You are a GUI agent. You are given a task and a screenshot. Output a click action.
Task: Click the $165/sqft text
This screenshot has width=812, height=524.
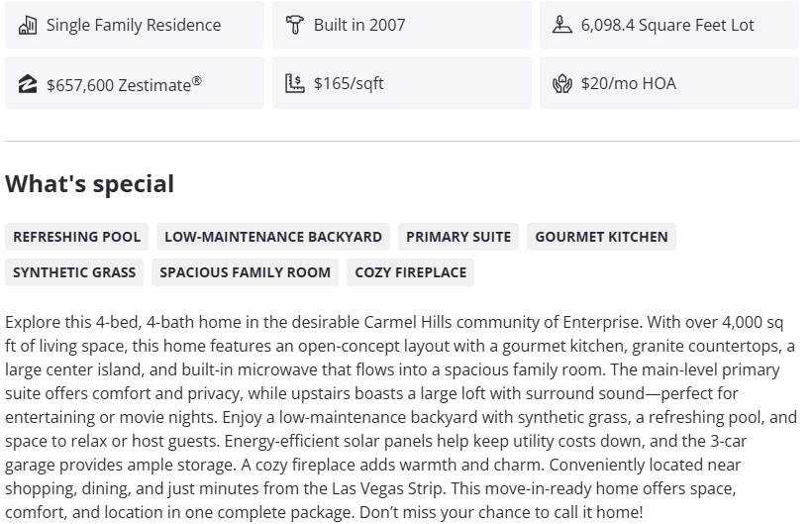click(349, 83)
